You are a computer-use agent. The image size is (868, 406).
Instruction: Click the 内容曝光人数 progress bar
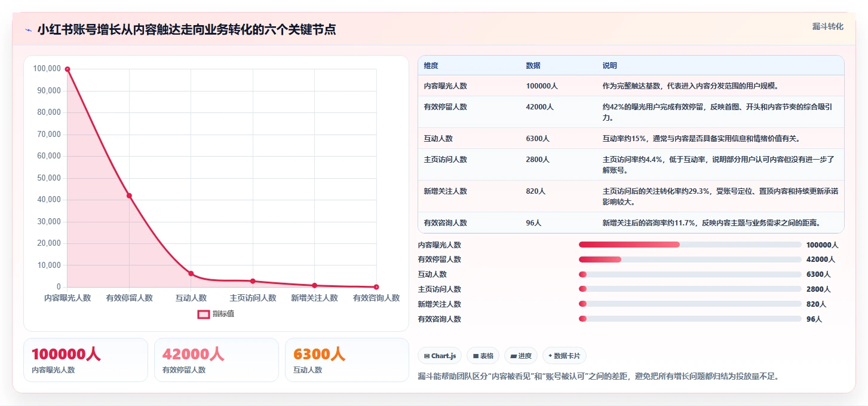pos(690,245)
